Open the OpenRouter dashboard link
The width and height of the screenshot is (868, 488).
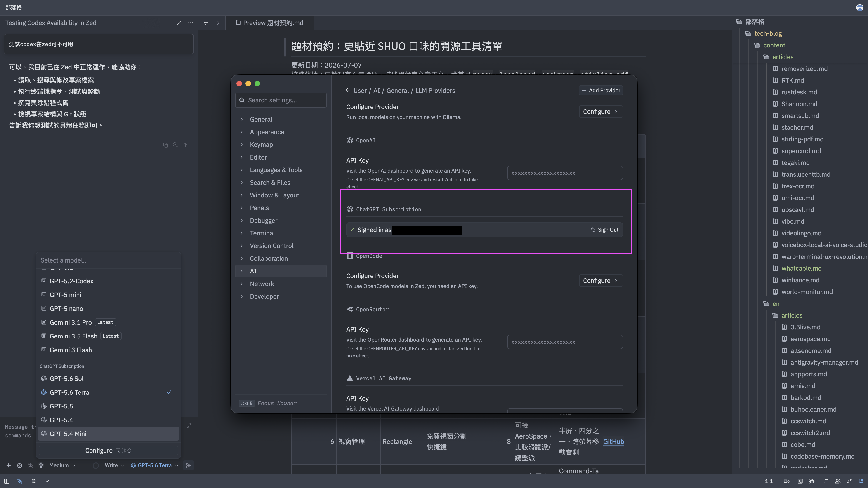coord(396,340)
